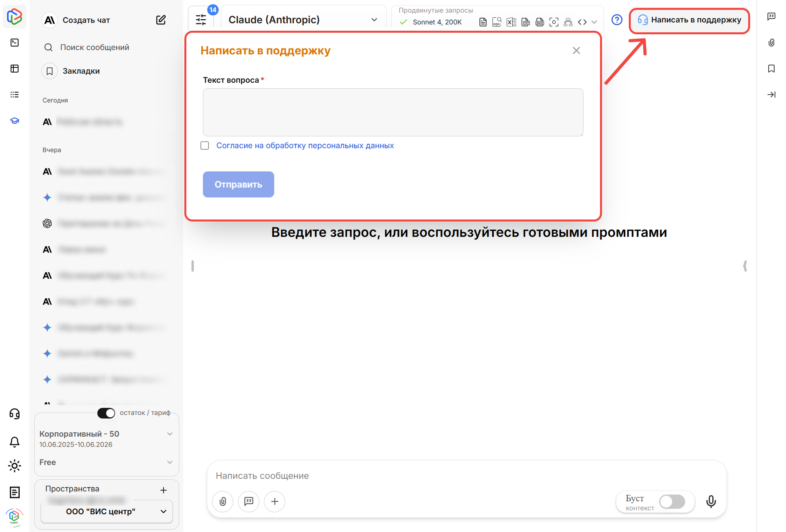Viewport: 786px width, 532px height.
Task: Attach a file via message box paperclip
Action: click(x=223, y=501)
